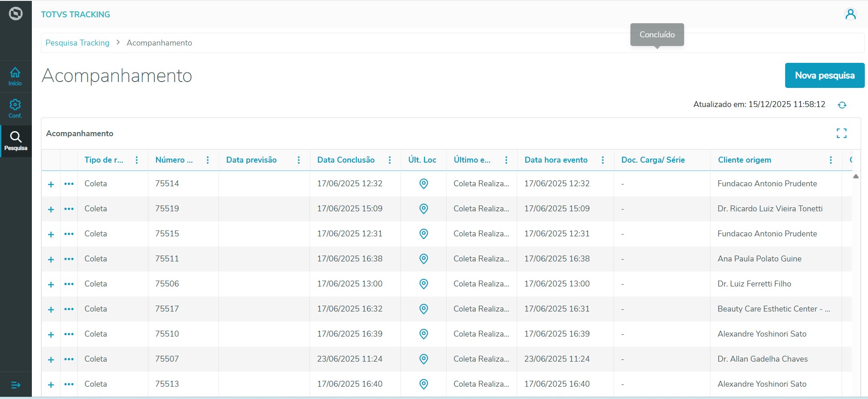
Task: Expand the sidebar menu at bottom
Action: tap(16, 385)
